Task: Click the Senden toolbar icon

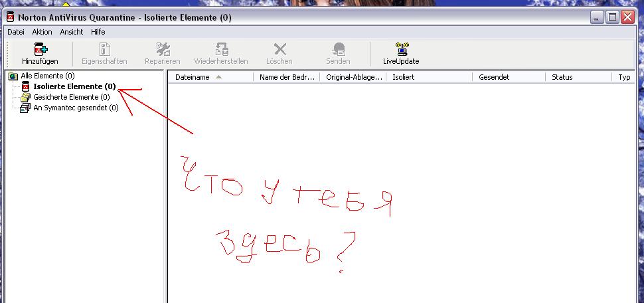Action: click(x=339, y=49)
